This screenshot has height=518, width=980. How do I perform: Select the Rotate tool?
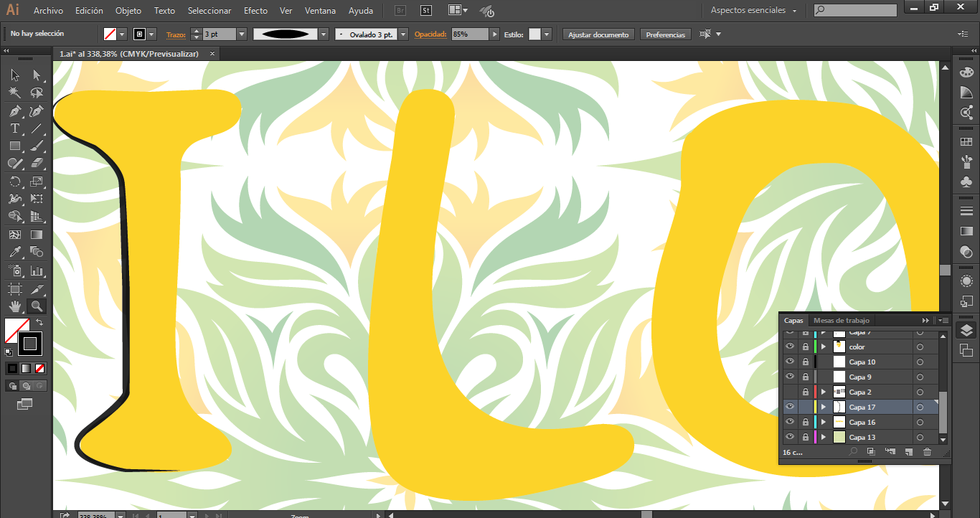tap(14, 182)
